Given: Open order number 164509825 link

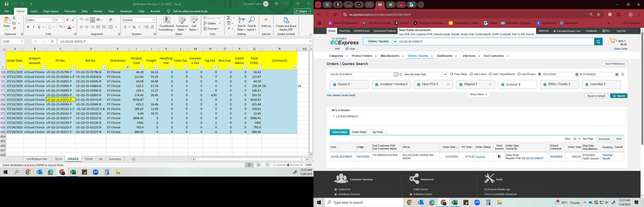Looking at the screenshot, I should tap(556, 157).
